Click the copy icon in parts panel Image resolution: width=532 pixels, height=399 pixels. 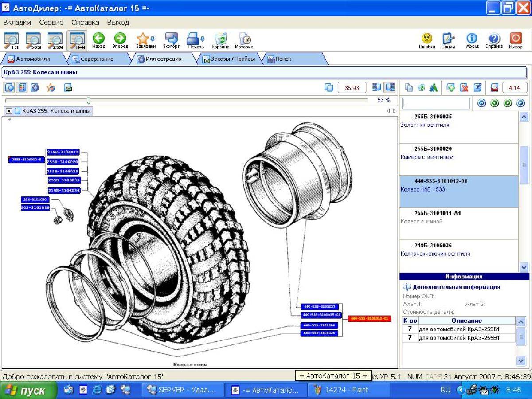coord(409,88)
